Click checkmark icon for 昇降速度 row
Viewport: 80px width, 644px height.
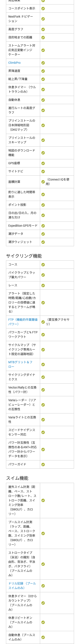coord(43,71)
